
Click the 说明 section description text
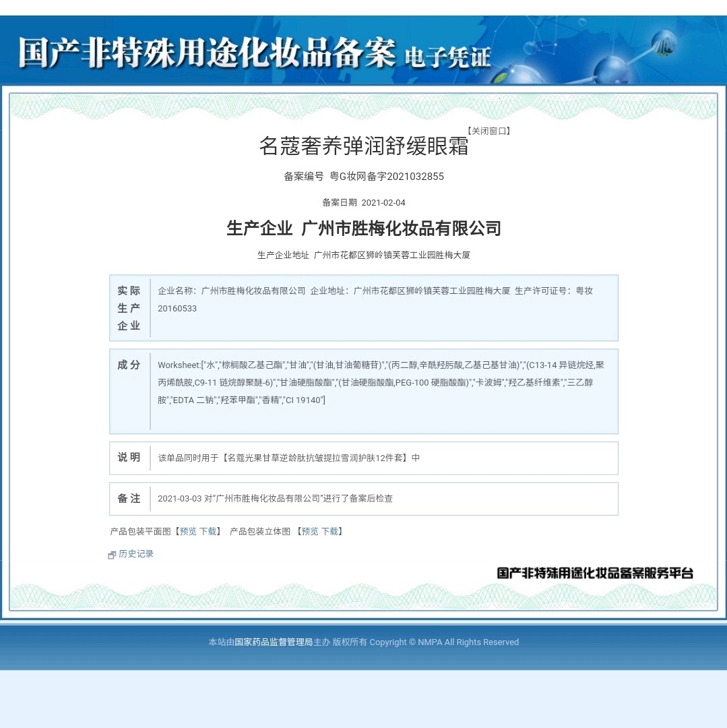click(288, 458)
